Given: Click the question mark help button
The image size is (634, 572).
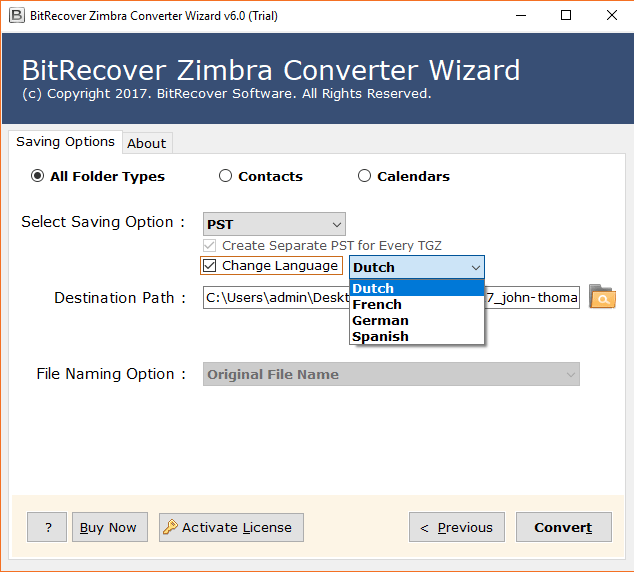Looking at the screenshot, I should point(47,527).
